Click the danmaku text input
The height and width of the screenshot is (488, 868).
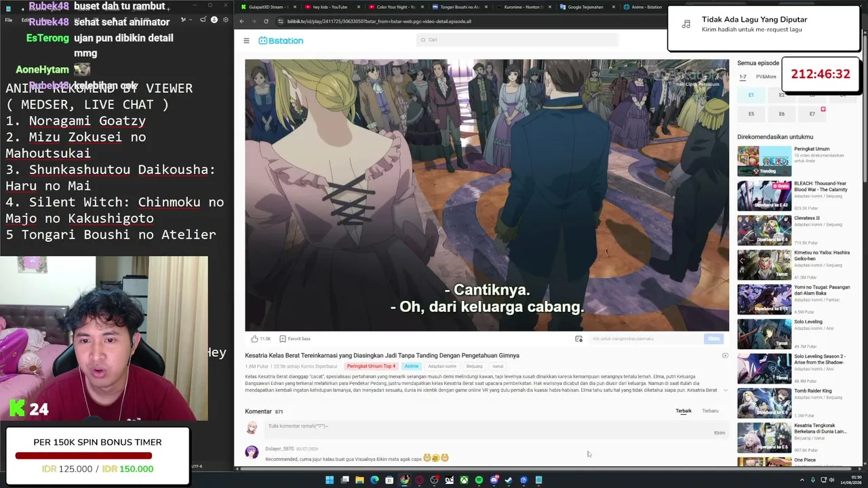[x=646, y=339]
